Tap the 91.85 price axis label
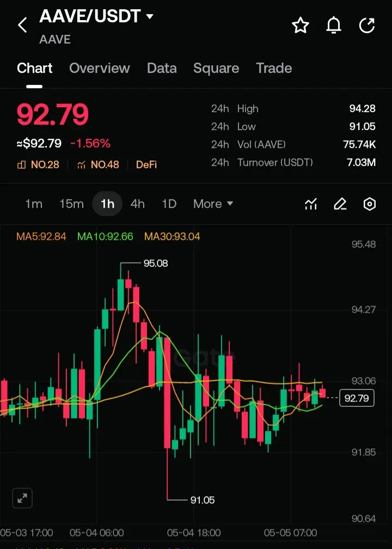The image size is (392, 549). tap(364, 452)
